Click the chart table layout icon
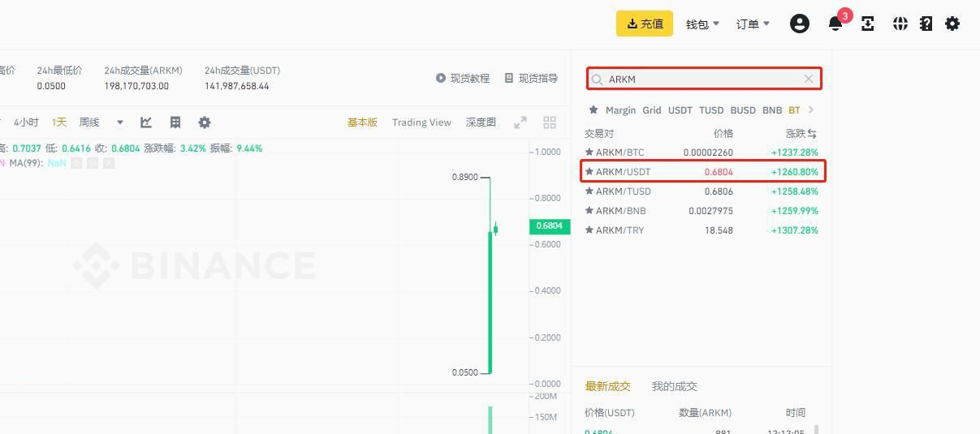 click(175, 122)
